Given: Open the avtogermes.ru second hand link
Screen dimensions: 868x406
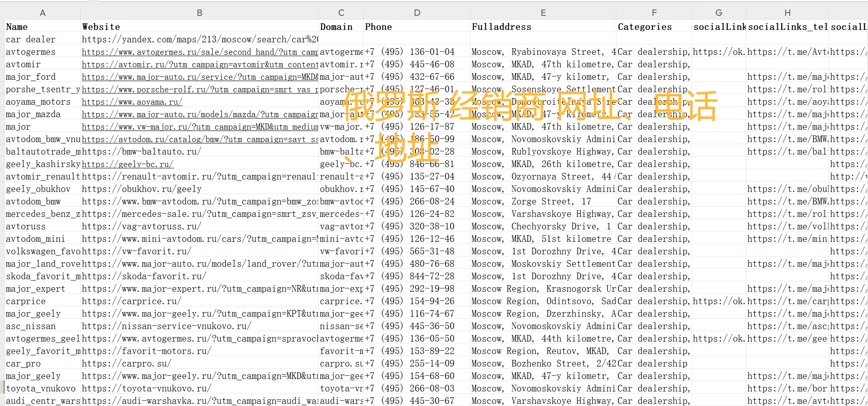Looking at the screenshot, I should click(200, 52).
